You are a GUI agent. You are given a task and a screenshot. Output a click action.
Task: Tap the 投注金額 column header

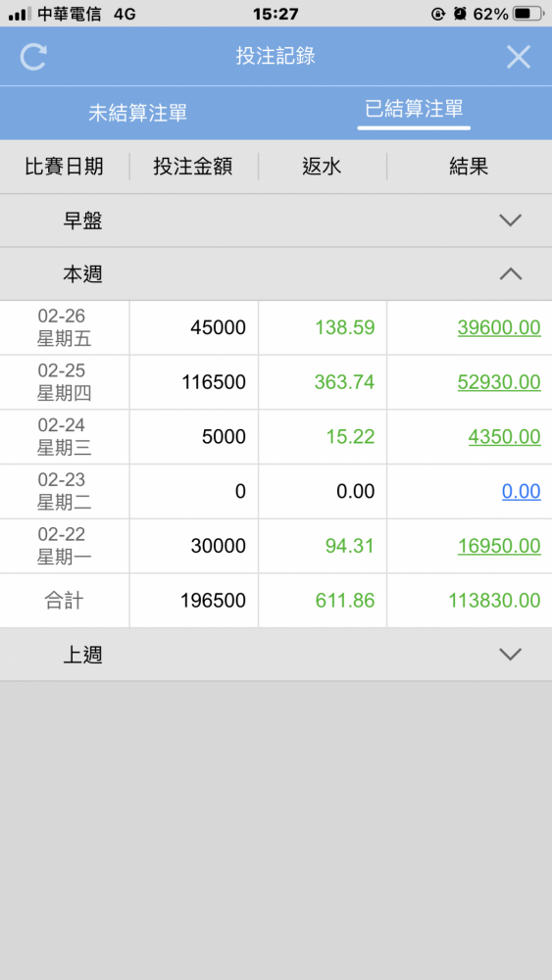[x=193, y=167]
